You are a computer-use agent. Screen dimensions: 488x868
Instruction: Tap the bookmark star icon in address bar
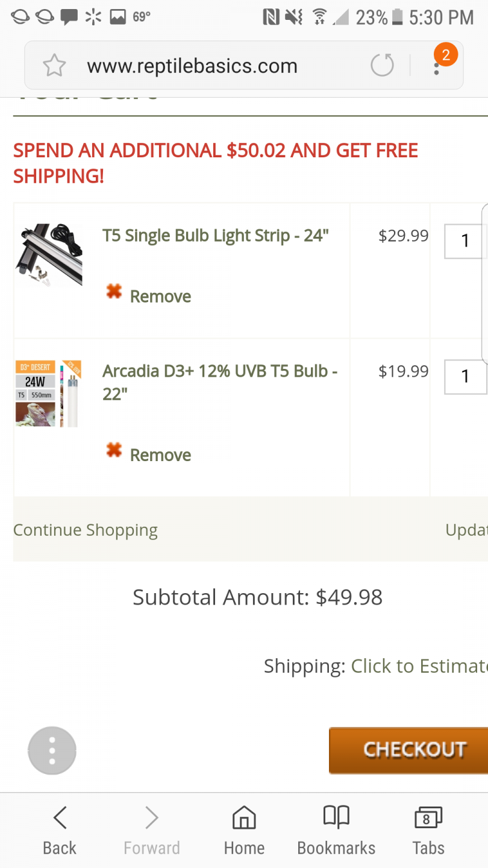click(x=54, y=65)
